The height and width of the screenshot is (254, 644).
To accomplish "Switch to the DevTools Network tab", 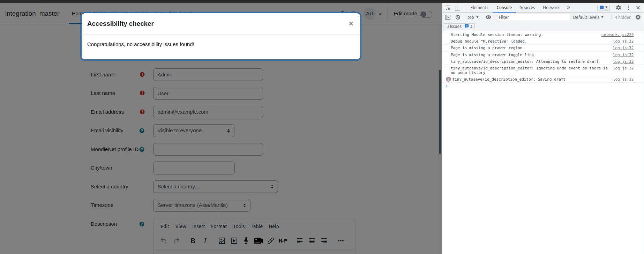I will coord(551,8).
